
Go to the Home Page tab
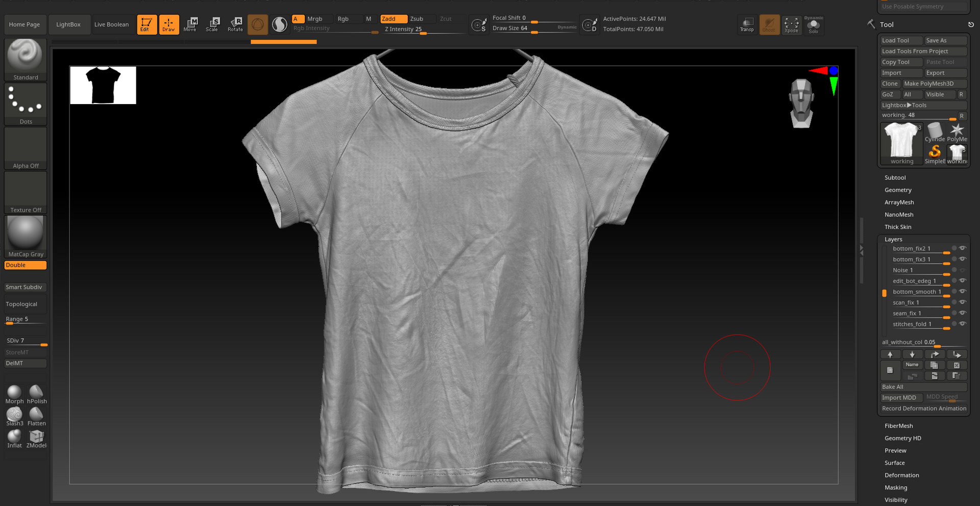pos(24,24)
